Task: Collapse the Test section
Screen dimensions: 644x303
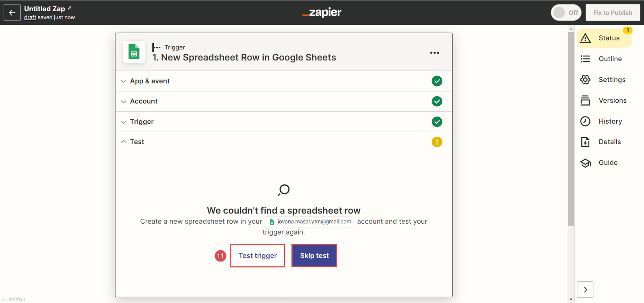Action: [x=137, y=142]
